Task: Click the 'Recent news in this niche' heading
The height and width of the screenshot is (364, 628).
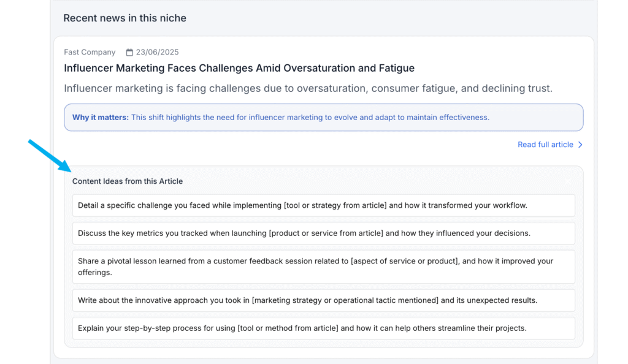Action: [x=124, y=18]
